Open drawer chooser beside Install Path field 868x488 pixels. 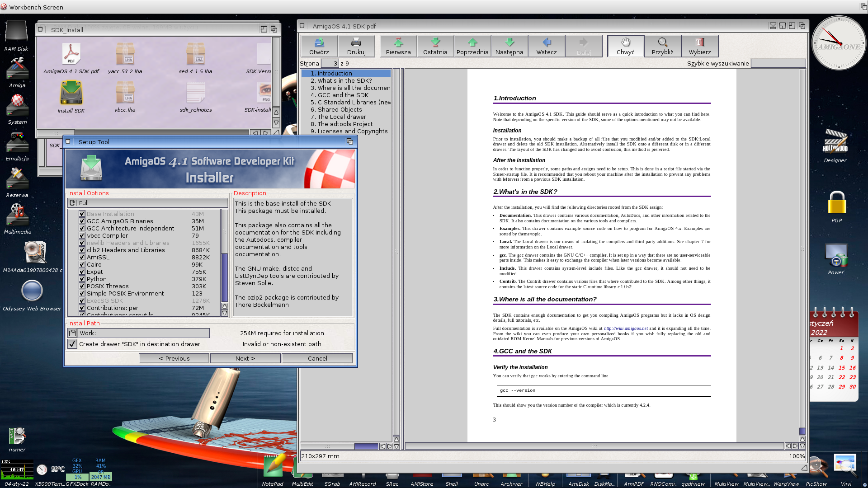pos(72,333)
